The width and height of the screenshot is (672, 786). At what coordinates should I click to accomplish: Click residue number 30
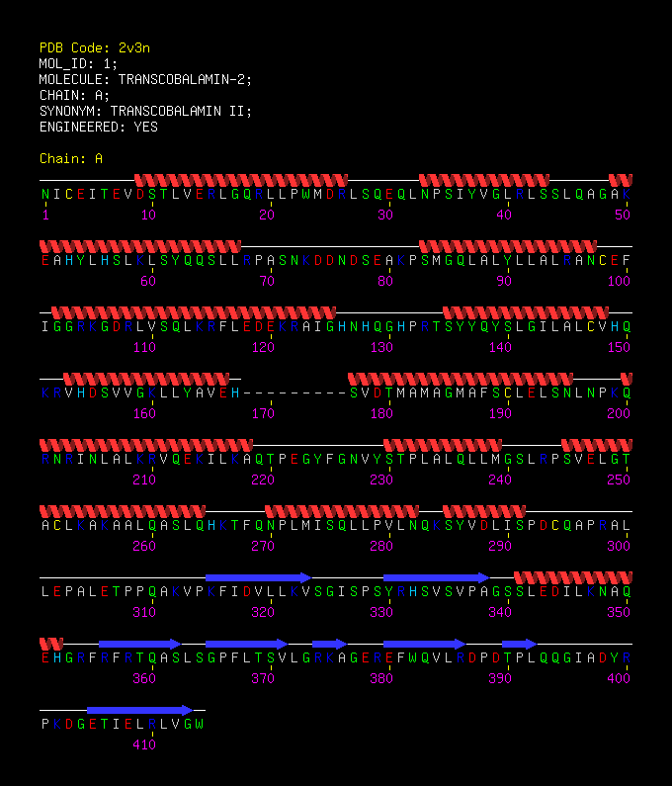point(385,216)
